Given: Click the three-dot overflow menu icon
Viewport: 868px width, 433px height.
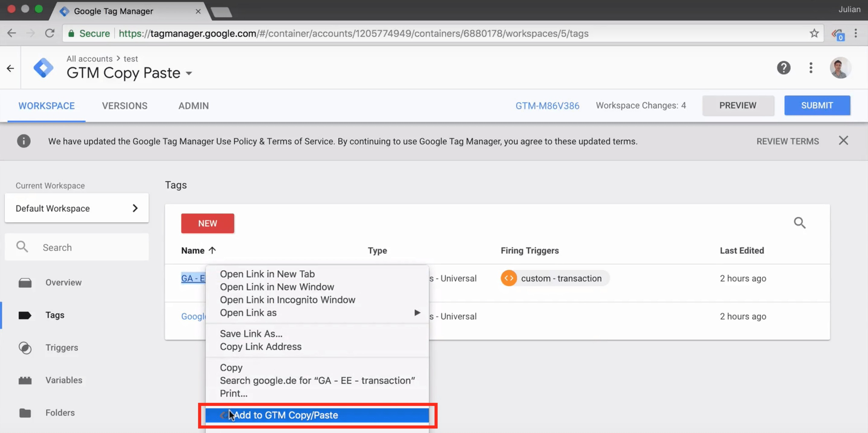Looking at the screenshot, I should [x=811, y=68].
